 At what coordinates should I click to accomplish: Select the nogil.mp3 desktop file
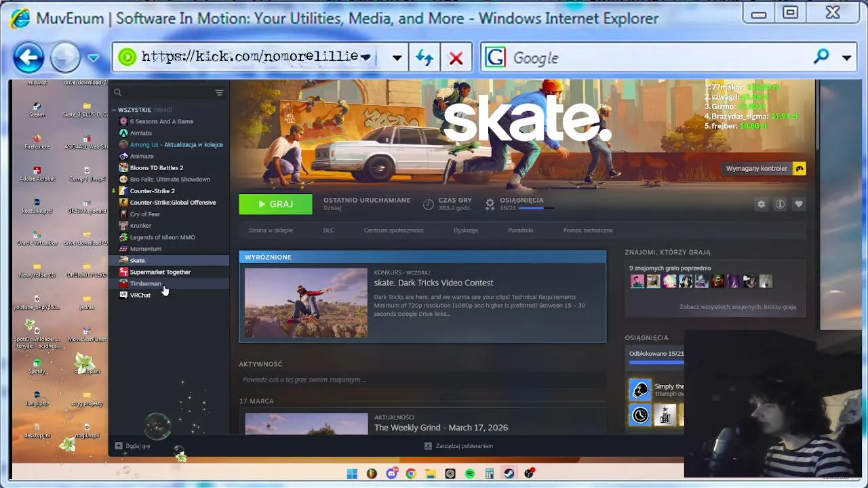87,431
